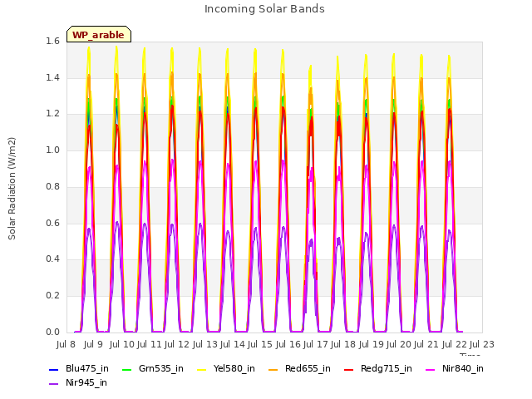Viewport: 532px width, 399px height.
Task: Click the orange Red655_in legend swatch
Action: tap(273, 369)
